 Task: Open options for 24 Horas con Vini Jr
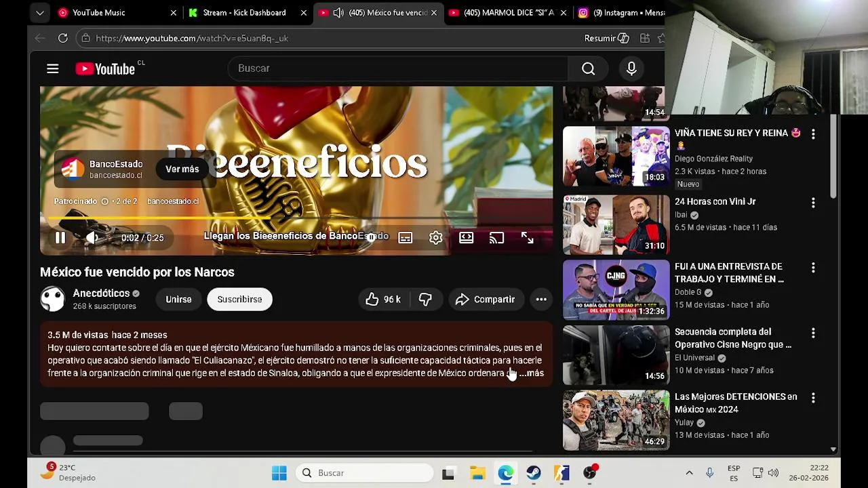point(813,203)
